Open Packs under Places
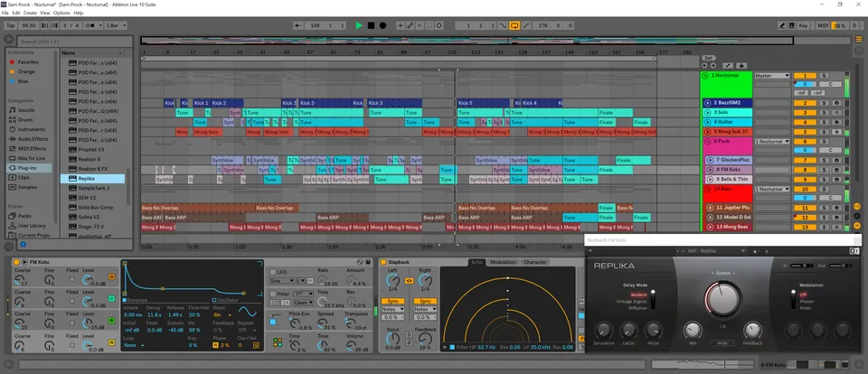The width and height of the screenshot is (868, 374). [x=24, y=216]
